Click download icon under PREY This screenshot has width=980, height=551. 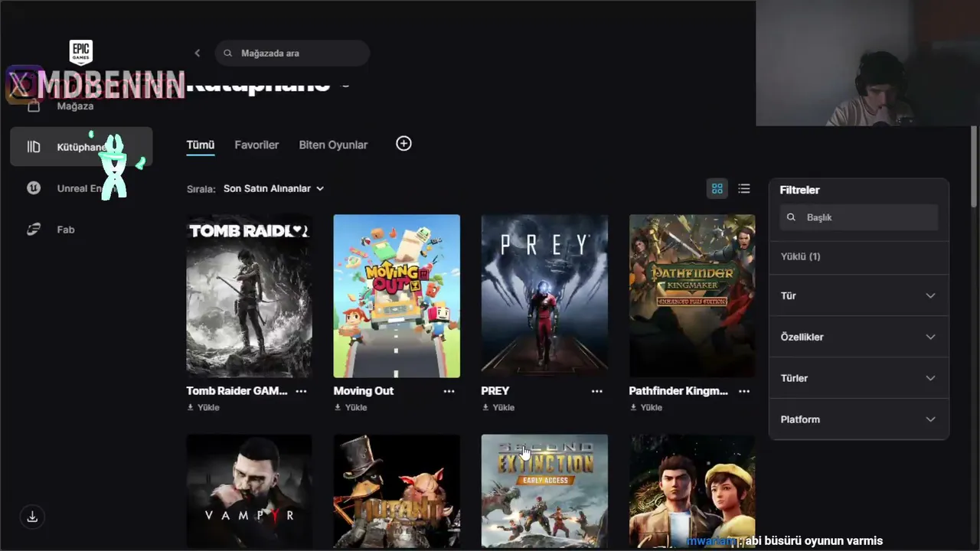point(485,408)
